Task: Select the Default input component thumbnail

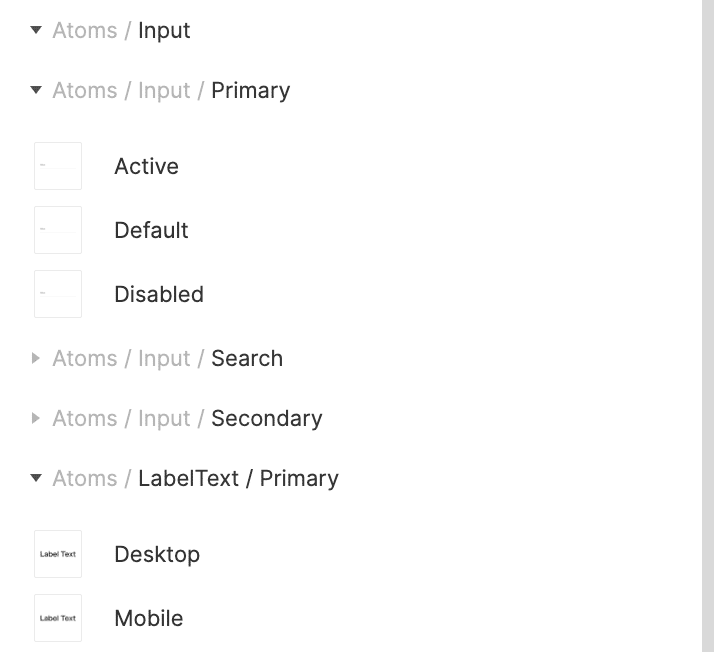Action: coord(58,230)
